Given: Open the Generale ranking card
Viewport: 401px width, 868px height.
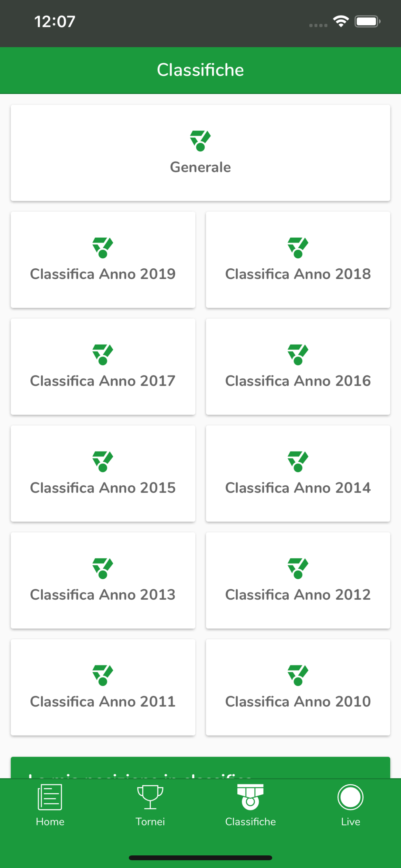Looking at the screenshot, I should pyautogui.click(x=200, y=153).
